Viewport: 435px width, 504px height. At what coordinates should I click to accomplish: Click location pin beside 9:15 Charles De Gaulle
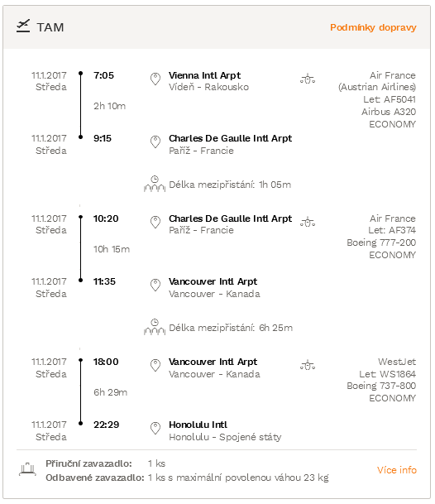point(155,142)
